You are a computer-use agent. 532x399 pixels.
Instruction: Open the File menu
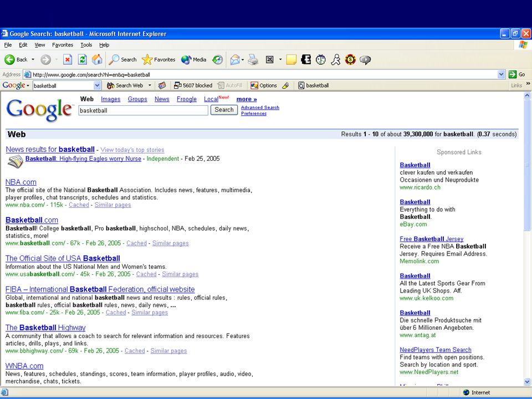[x=8, y=45]
